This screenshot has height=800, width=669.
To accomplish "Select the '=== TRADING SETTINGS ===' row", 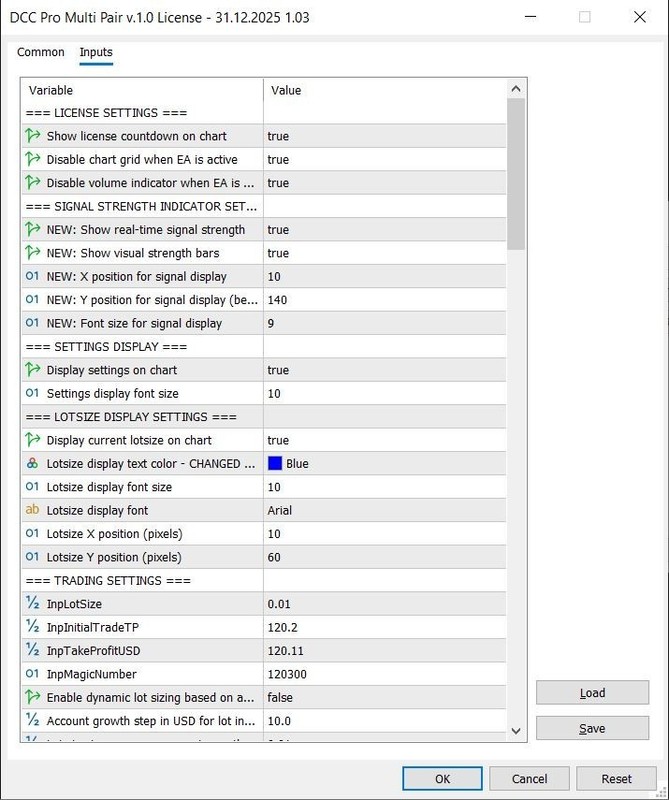I will pyautogui.click(x=264, y=580).
